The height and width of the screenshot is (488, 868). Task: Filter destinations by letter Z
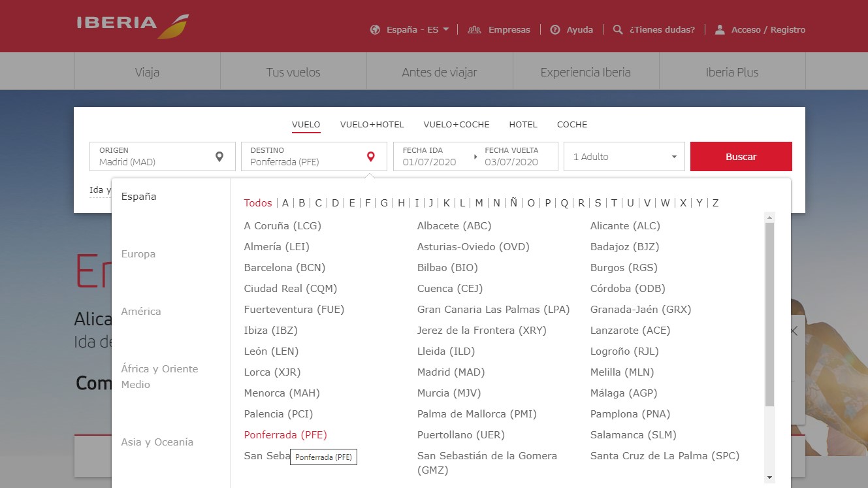715,203
